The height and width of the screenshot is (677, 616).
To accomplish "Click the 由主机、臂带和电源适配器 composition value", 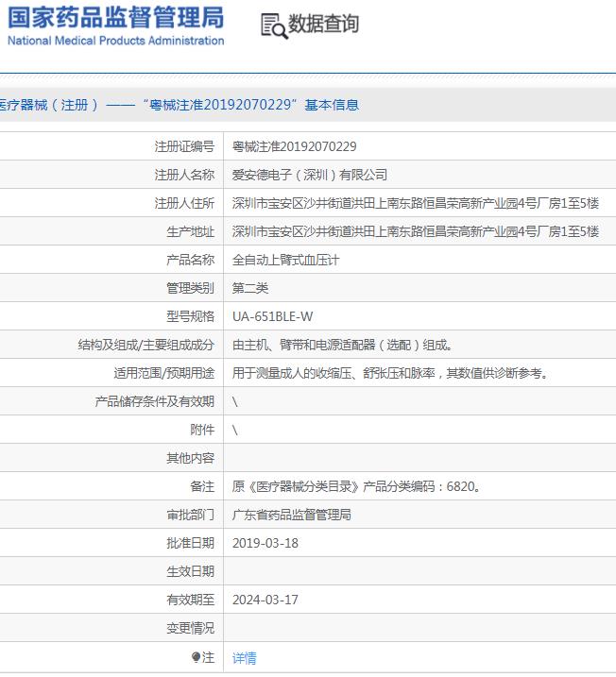I will click(x=343, y=345).
